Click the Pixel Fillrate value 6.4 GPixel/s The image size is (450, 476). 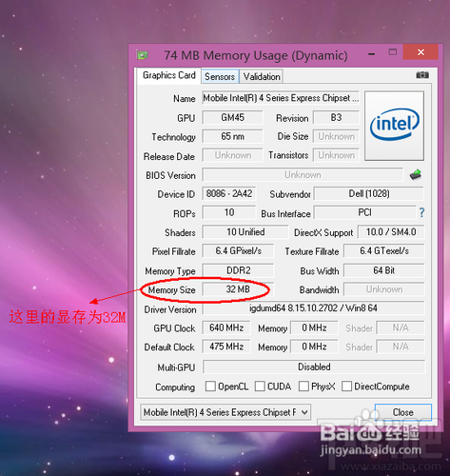tap(238, 251)
